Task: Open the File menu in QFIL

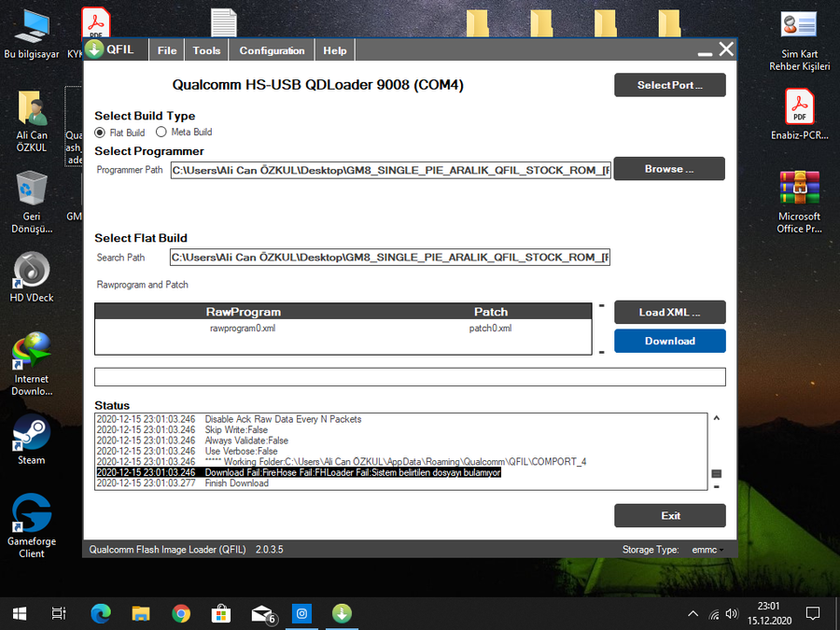Action: pos(167,50)
